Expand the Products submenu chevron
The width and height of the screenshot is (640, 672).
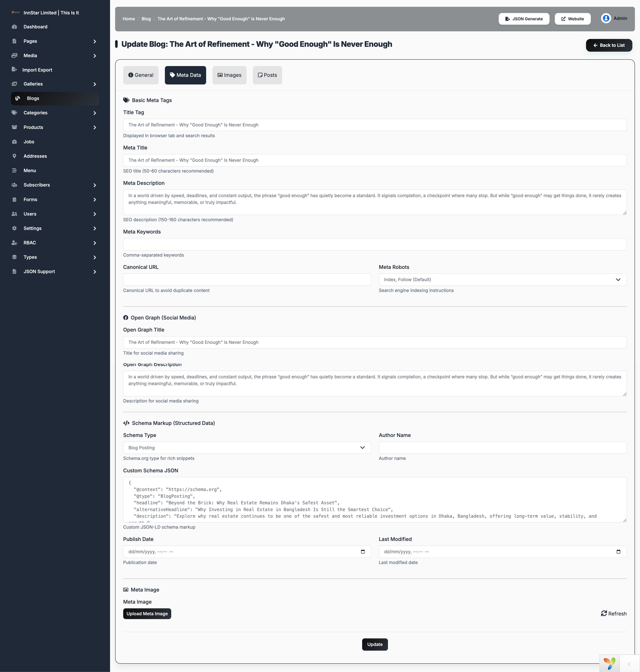point(95,127)
